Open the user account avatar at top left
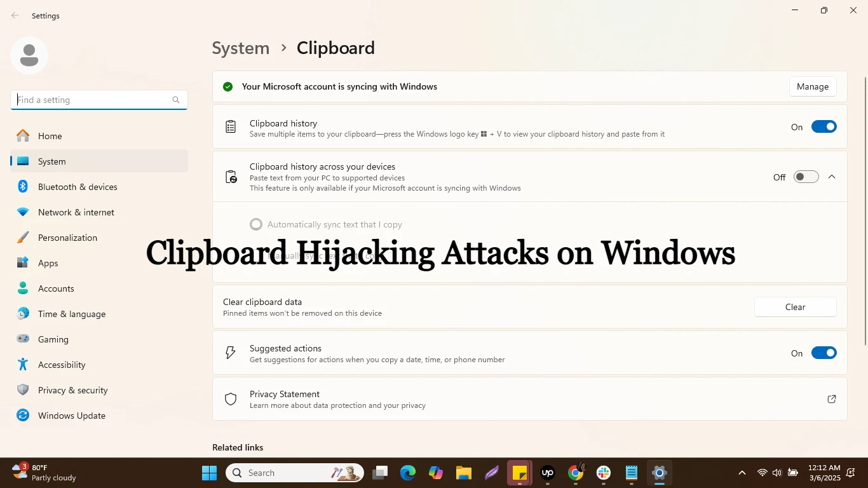This screenshot has height=488, width=868. [29, 55]
